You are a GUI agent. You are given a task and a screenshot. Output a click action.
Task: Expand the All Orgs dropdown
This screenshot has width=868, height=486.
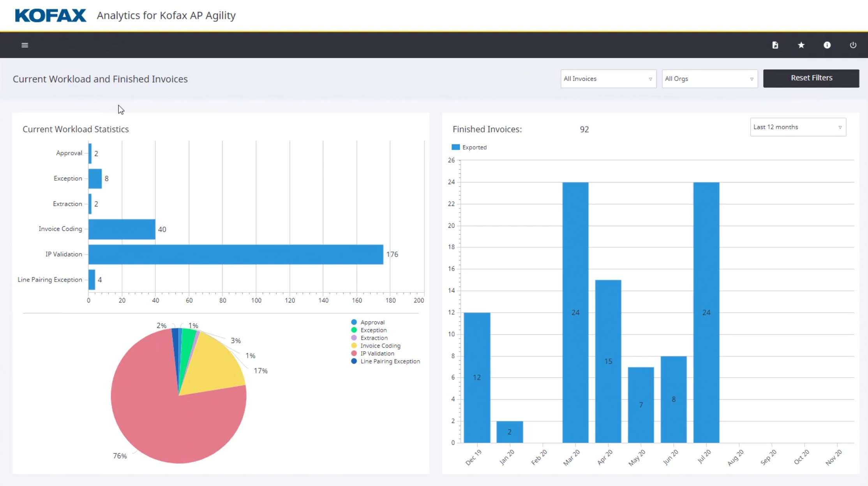click(x=709, y=79)
